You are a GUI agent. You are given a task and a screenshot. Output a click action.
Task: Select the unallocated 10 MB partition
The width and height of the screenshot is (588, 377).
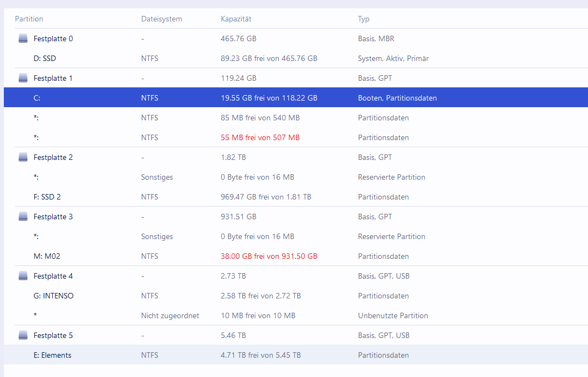tap(257, 315)
